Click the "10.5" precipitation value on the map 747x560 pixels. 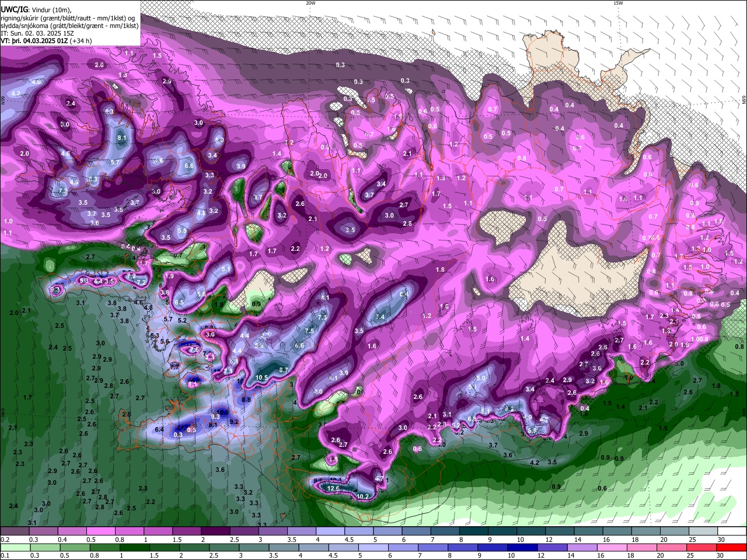click(261, 377)
